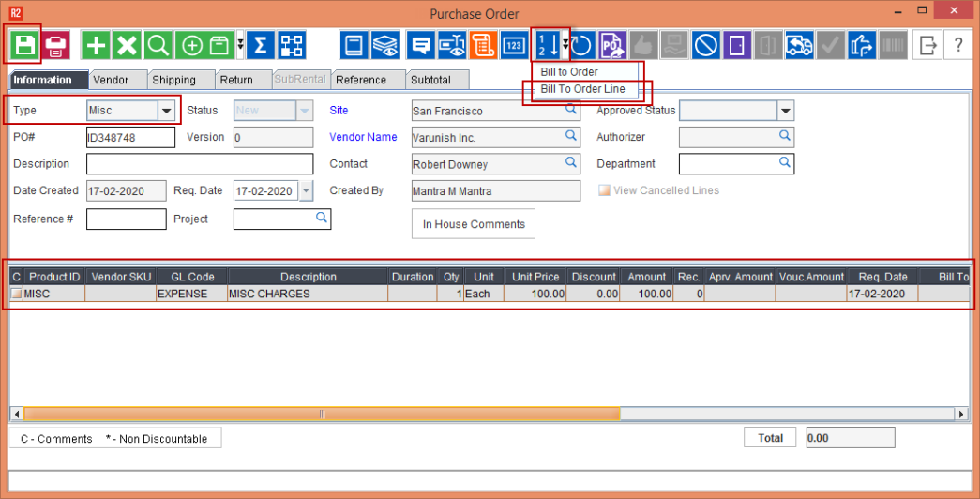The height and width of the screenshot is (499, 980).
Task: Click the circular Refresh icon
Action: (x=581, y=44)
